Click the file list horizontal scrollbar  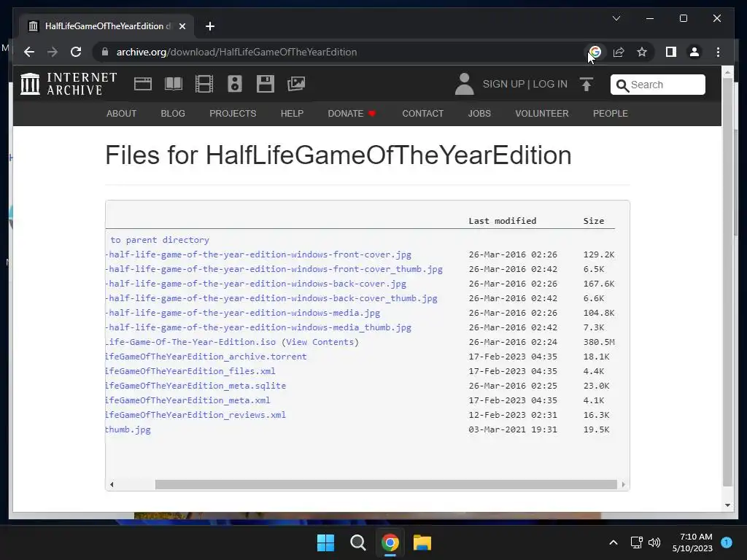coord(386,484)
